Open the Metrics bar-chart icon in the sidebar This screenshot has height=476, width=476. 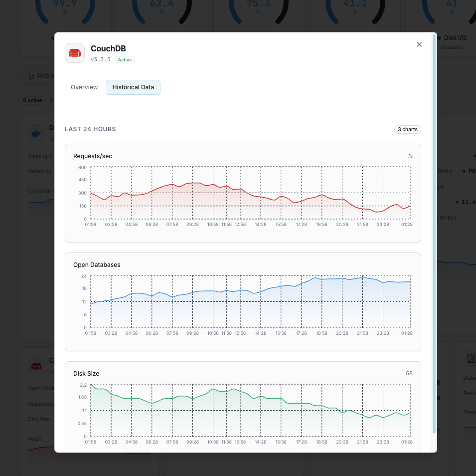33,76
